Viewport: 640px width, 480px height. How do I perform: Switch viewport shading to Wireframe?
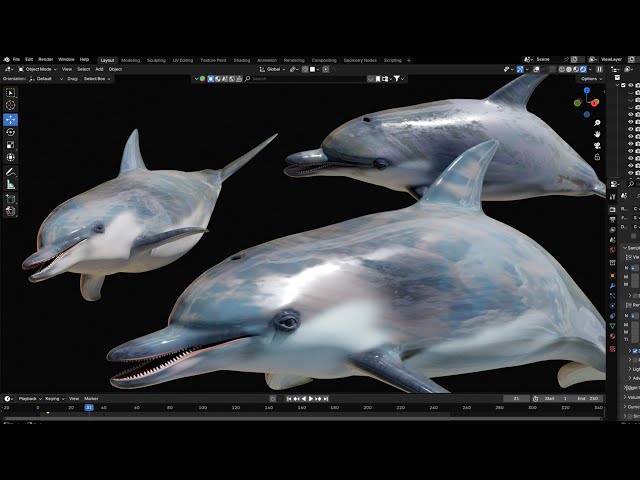[x=562, y=69]
